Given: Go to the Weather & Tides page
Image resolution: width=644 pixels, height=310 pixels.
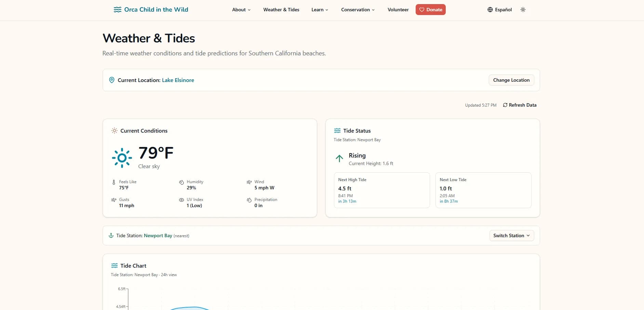Looking at the screenshot, I should point(281,10).
